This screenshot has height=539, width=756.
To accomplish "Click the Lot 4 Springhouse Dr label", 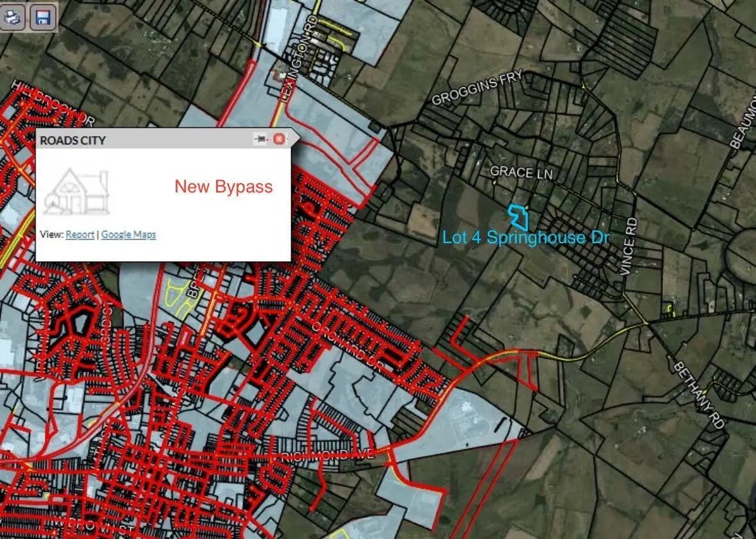I will click(x=523, y=238).
